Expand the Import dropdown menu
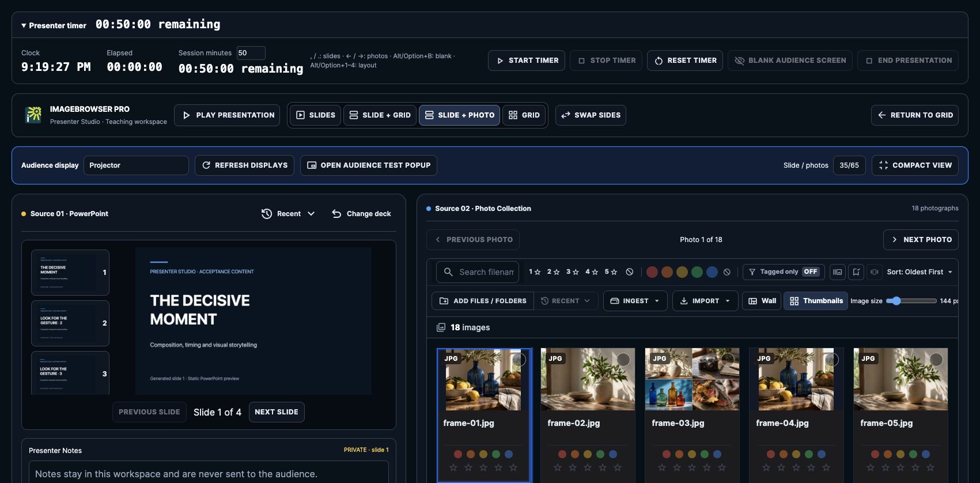 705,301
